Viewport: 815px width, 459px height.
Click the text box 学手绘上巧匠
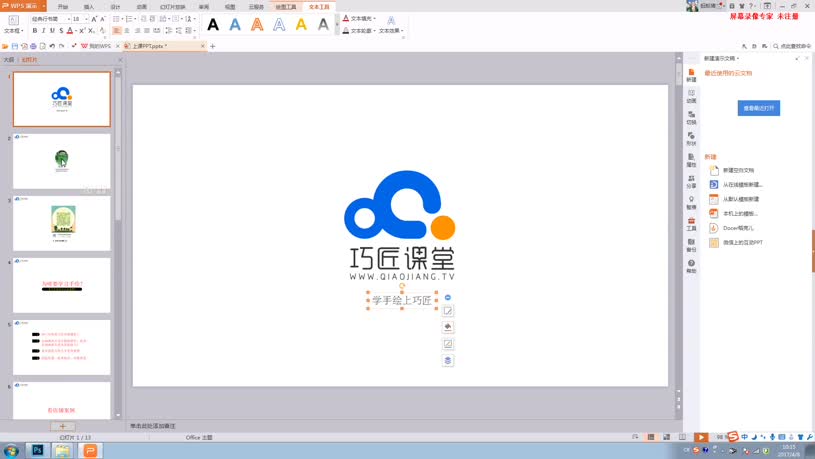coord(402,300)
